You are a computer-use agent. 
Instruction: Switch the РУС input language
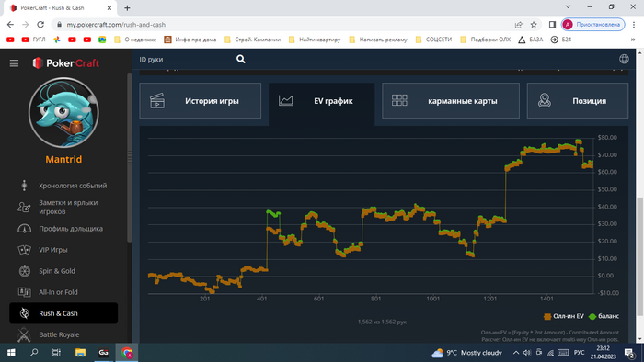tap(579, 353)
